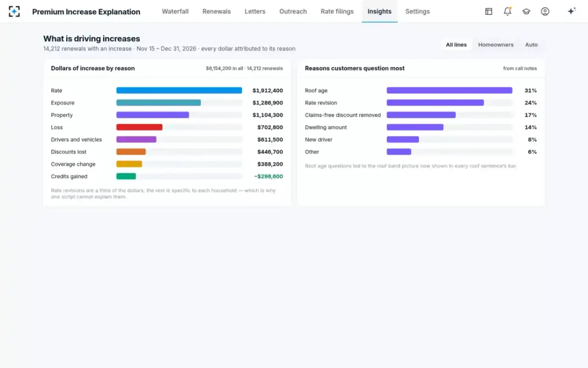Click the $1,912,400 Rate value

click(x=268, y=91)
